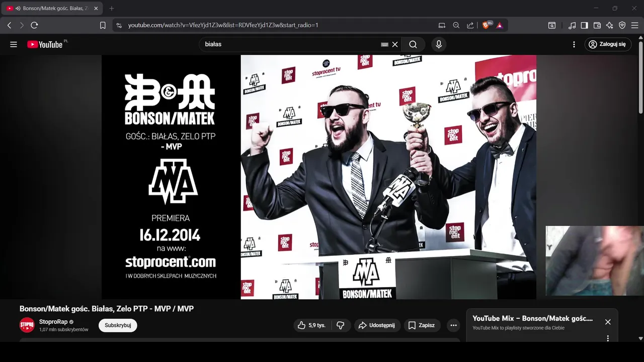Open Leo AI sparkle icon

coord(609,25)
